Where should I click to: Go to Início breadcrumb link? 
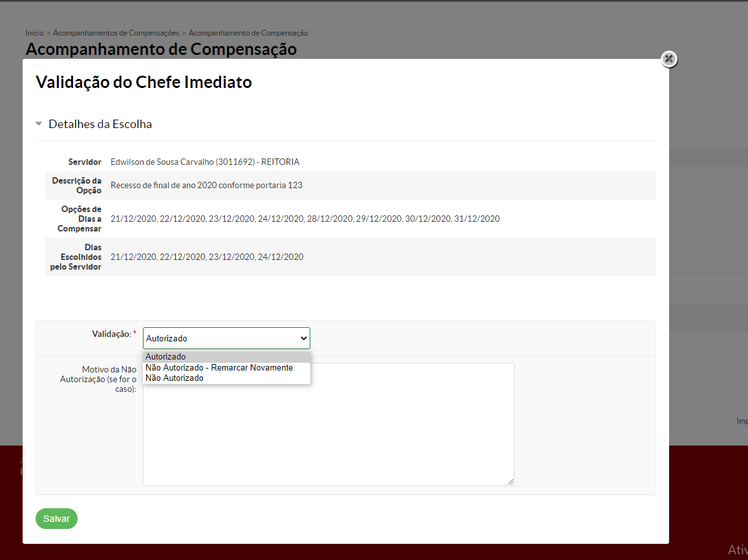click(x=34, y=33)
